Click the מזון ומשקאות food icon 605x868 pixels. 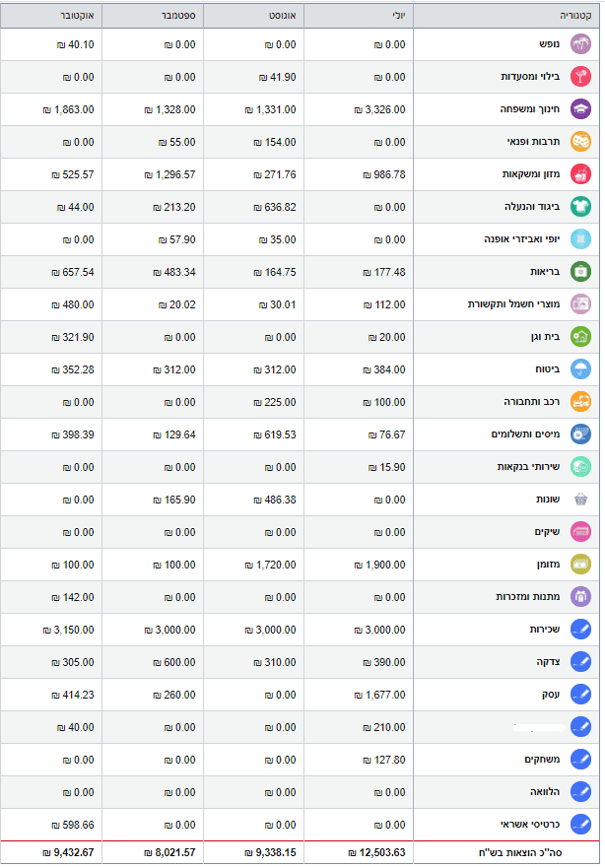pyautogui.click(x=581, y=174)
